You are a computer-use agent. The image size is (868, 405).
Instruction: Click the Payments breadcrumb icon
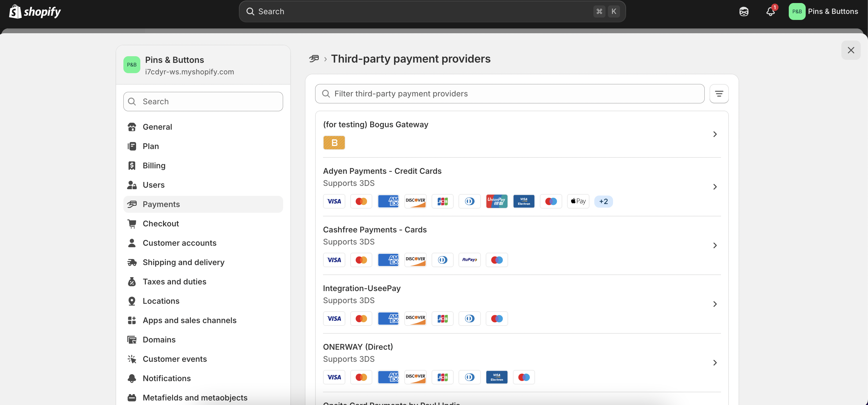(314, 59)
